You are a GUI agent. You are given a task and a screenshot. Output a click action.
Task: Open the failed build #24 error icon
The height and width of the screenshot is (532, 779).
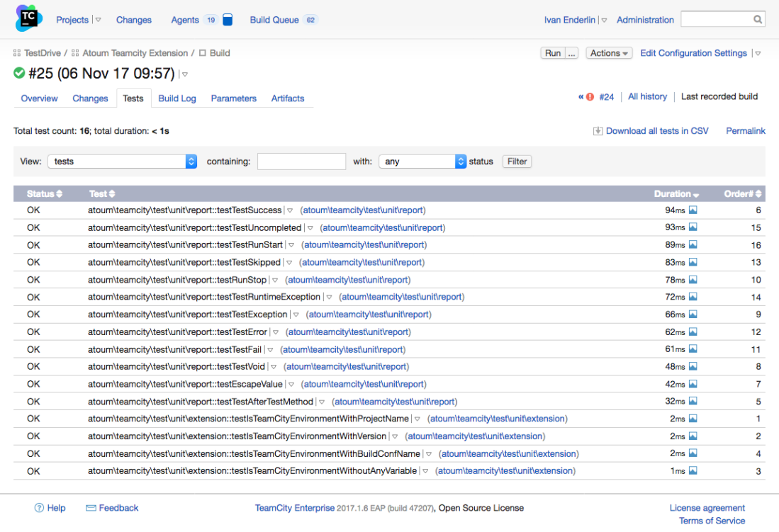tap(590, 97)
